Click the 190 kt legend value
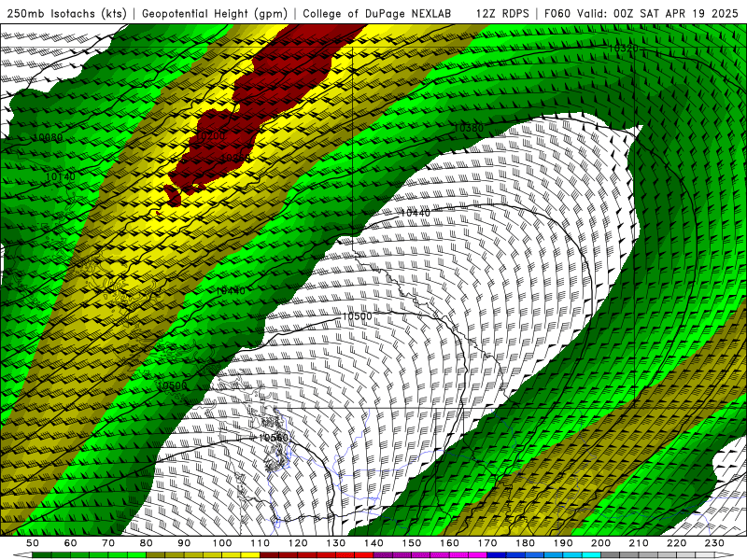 [563, 543]
